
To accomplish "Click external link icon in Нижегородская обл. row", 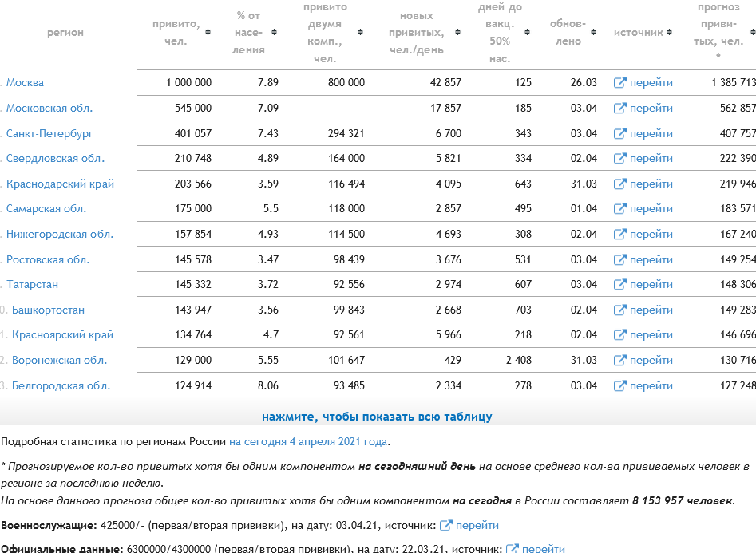I will [619, 235].
